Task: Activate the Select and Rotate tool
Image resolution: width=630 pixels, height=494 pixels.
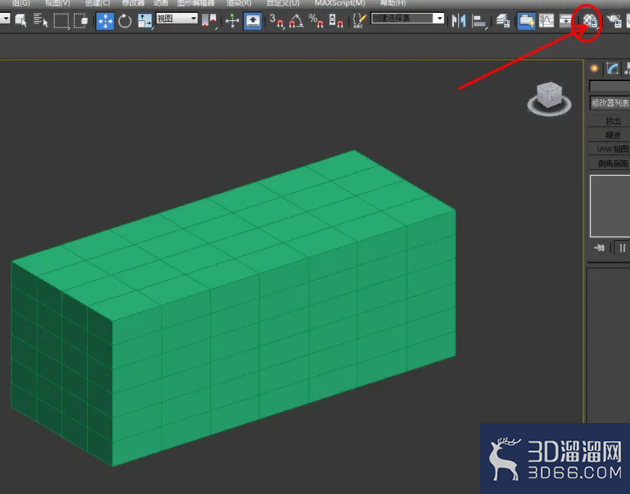Action: tap(125, 21)
